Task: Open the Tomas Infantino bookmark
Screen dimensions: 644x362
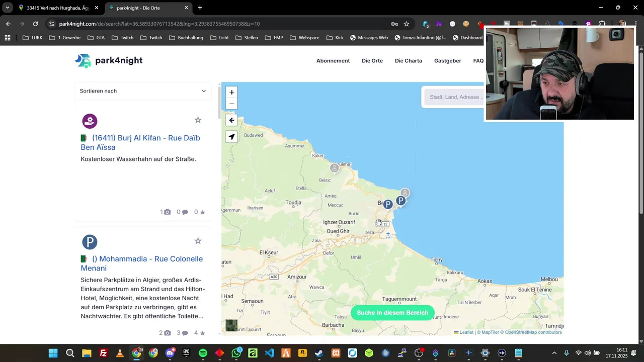Action: tap(420, 38)
